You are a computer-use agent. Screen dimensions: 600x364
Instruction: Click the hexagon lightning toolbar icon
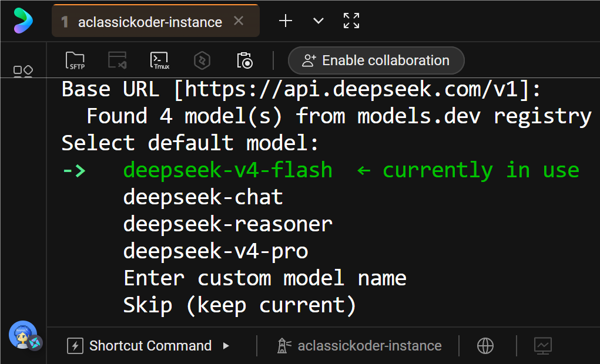[202, 60]
